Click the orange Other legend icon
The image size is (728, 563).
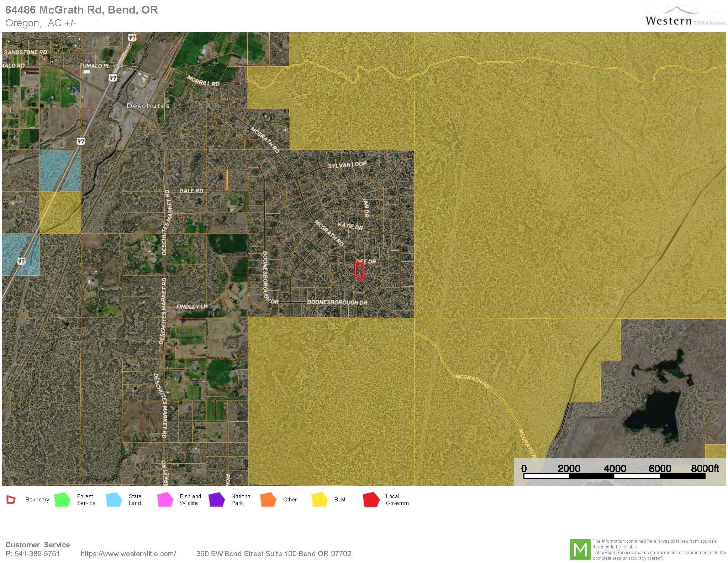tap(268, 500)
